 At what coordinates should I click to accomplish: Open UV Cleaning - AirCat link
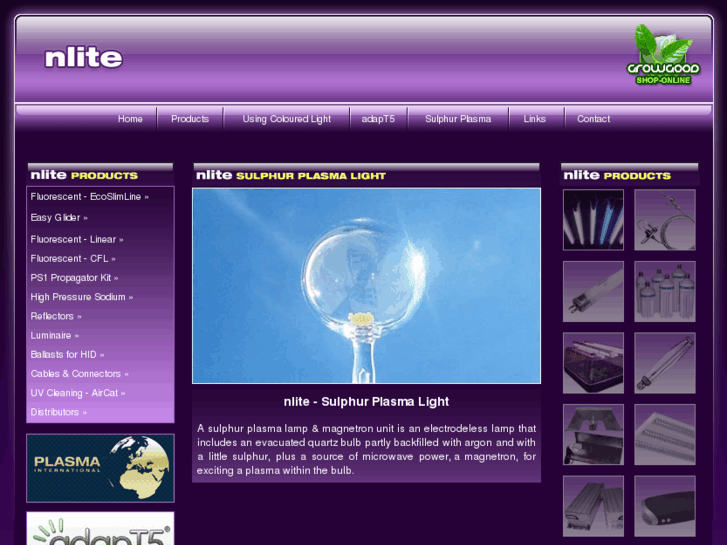(x=78, y=393)
